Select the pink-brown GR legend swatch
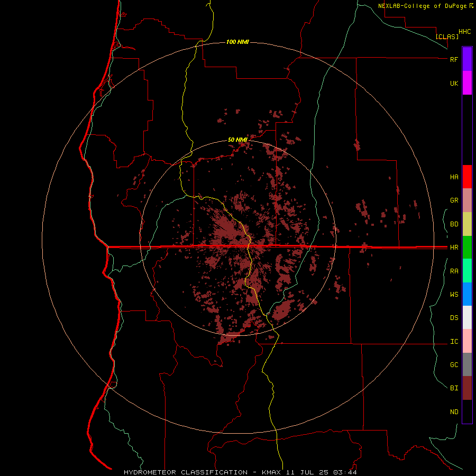The height and width of the screenshot is (476, 476). point(467,200)
